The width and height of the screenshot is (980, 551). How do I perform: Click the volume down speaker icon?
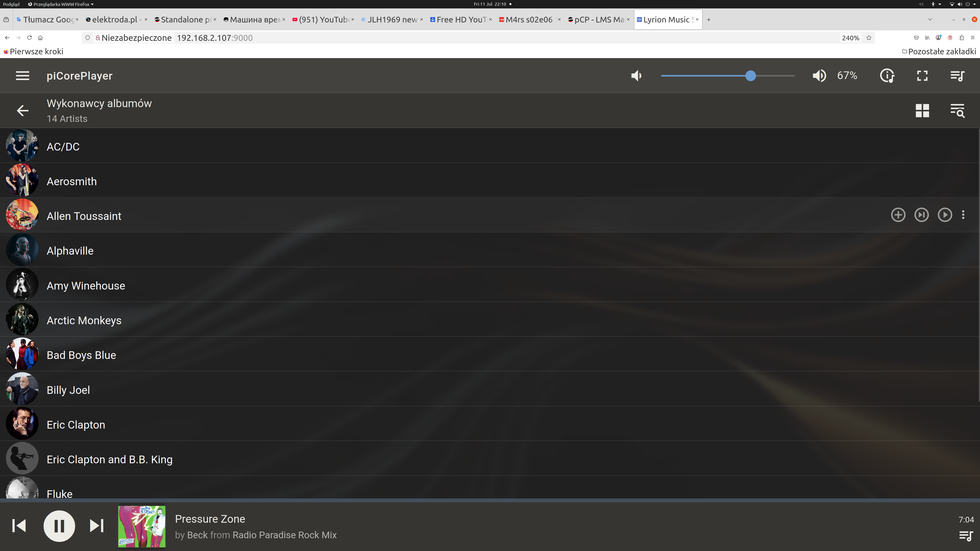coord(636,76)
